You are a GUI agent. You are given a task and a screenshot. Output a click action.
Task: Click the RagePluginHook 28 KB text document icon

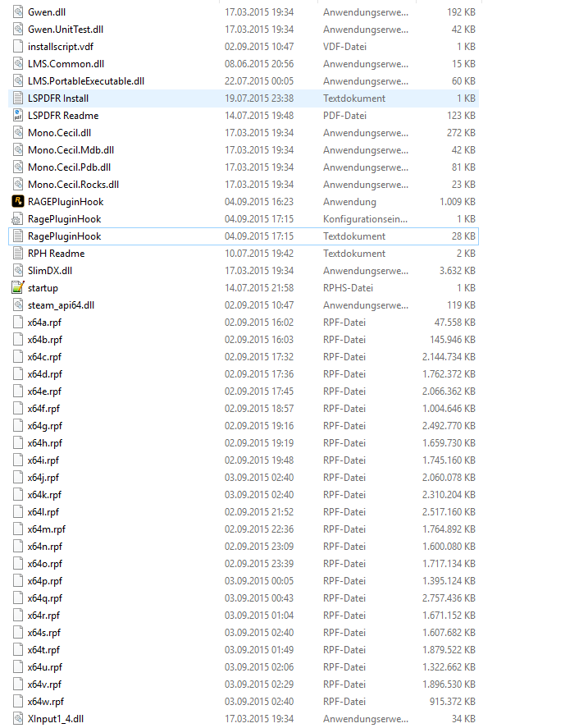(18, 236)
